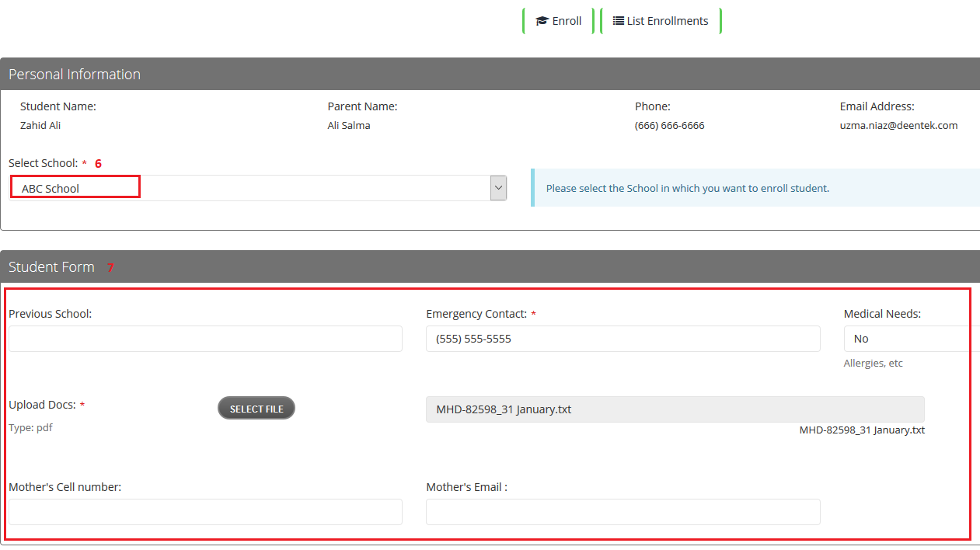This screenshot has width=980, height=550.
Task: Open the Select School dropdown
Action: [258, 188]
